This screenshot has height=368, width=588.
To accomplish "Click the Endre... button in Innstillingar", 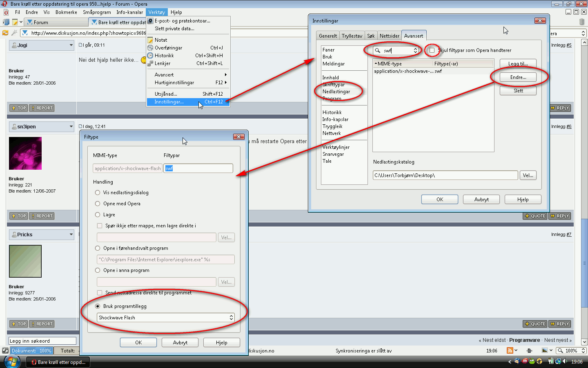I will tap(518, 77).
